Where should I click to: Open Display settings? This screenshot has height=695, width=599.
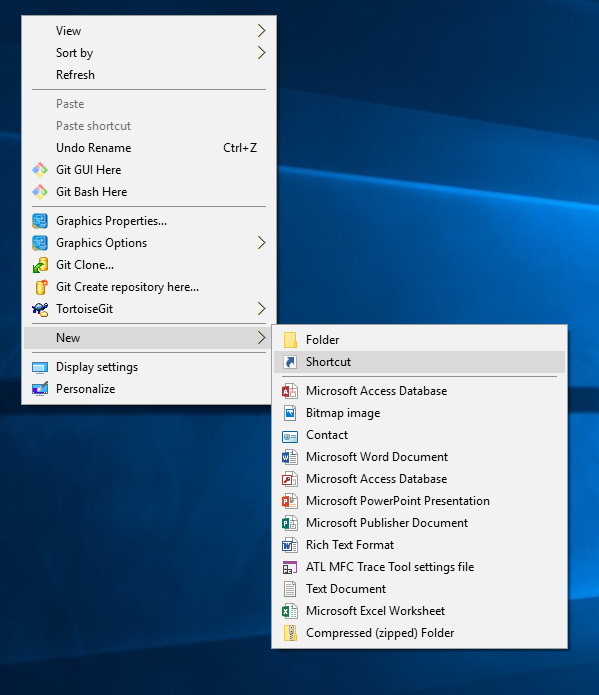(x=149, y=367)
